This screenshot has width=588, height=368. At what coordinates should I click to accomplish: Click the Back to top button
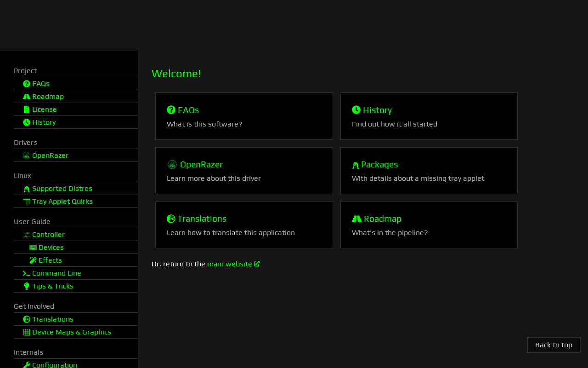coord(554,345)
